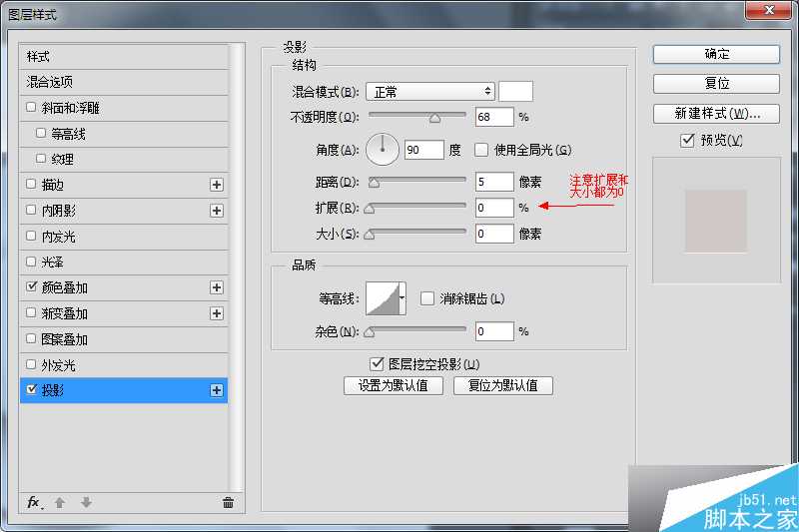Check the 描边 effect checkbox
Screen dimensions: 799x532
[x=31, y=184]
